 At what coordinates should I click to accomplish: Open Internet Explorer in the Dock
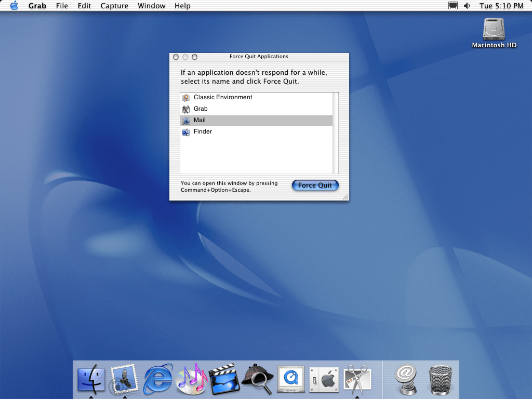point(157,379)
